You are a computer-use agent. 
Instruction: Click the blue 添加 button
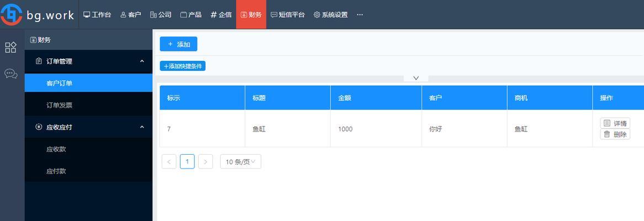coord(178,44)
